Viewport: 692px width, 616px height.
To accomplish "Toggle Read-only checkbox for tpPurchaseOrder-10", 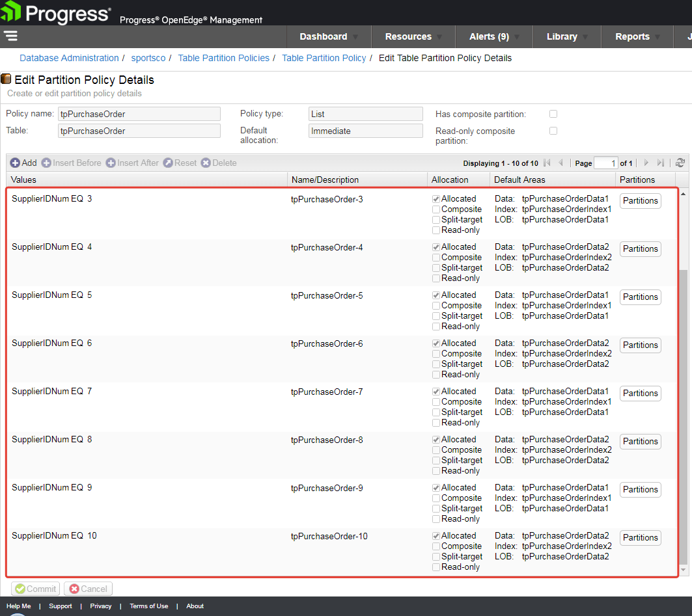I will 436,567.
